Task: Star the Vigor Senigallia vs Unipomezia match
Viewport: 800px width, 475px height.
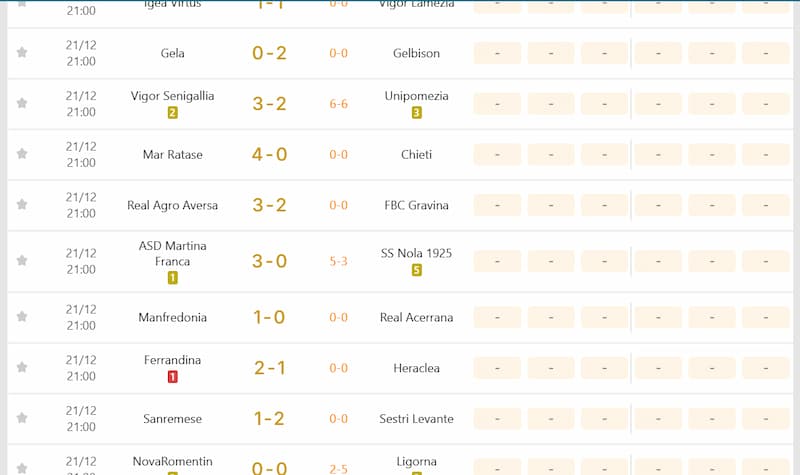Action: click(22, 104)
